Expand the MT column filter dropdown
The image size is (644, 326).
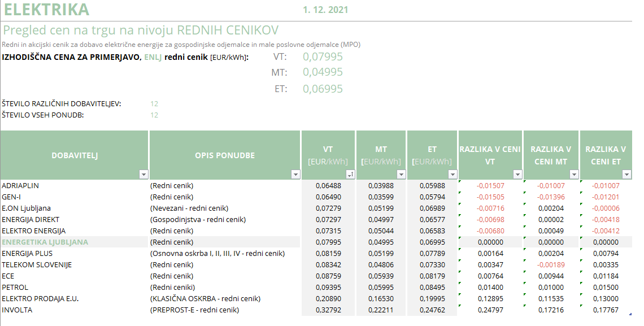coord(401,175)
